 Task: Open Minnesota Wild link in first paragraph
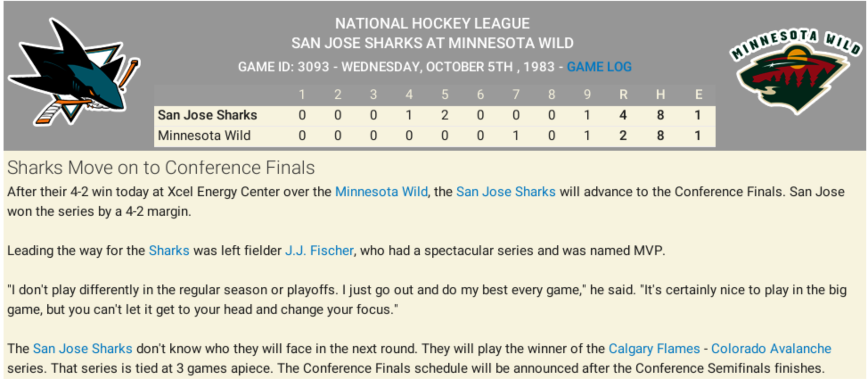(x=381, y=192)
